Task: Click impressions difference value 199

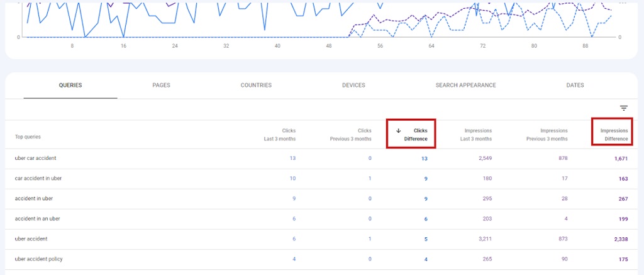Action: (x=623, y=219)
